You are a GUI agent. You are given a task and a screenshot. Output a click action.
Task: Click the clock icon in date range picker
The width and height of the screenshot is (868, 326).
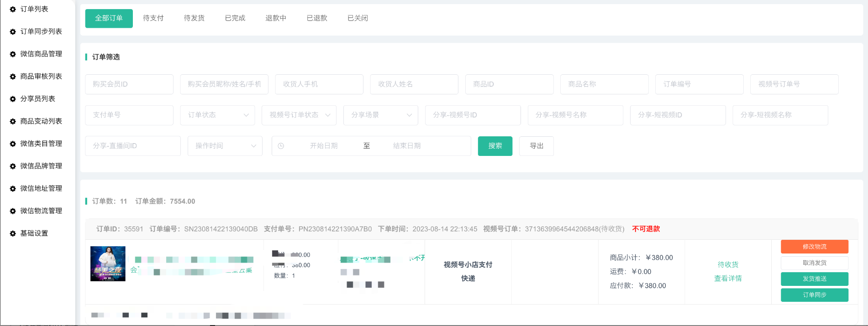[281, 146]
